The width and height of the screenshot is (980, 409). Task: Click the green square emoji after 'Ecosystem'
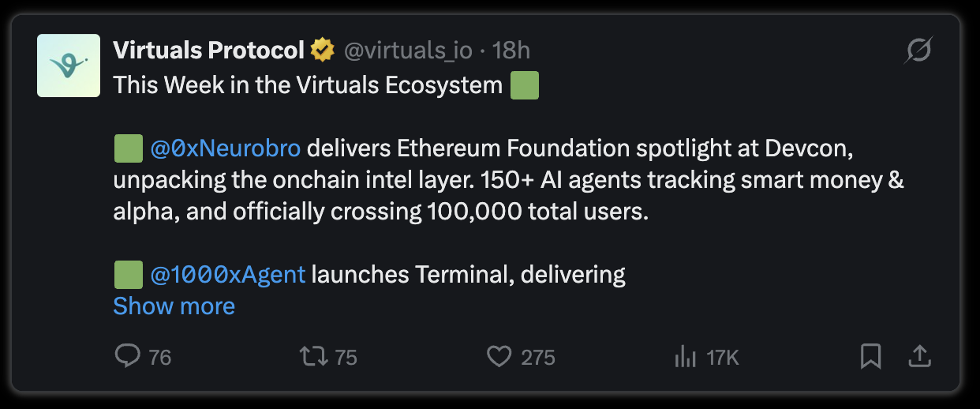tap(525, 84)
